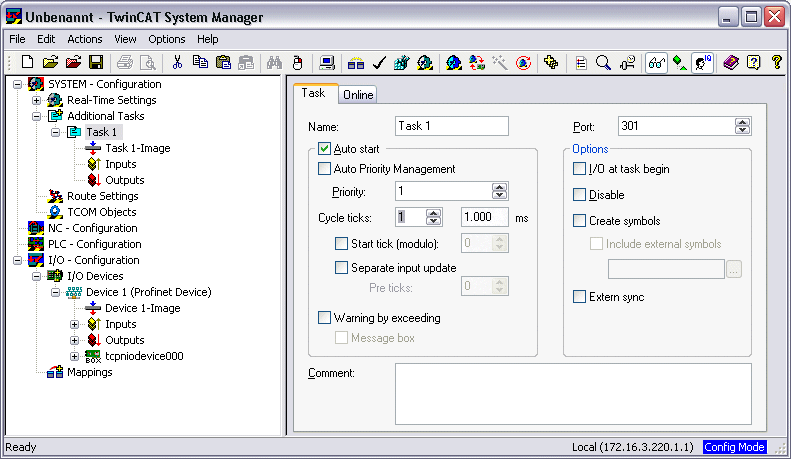This screenshot has height=459, width=791.
Task: Enable I/O at task begin checkbox
Action: click(x=580, y=168)
